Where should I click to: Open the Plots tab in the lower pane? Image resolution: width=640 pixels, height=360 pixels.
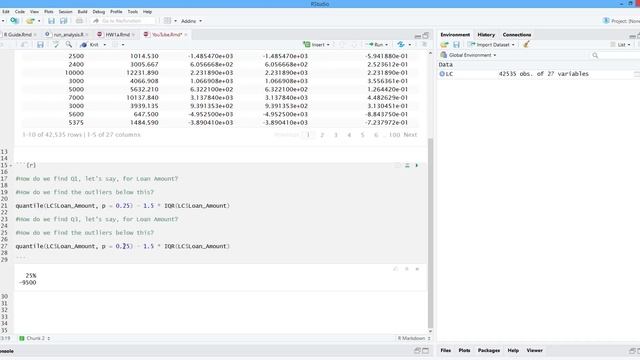(x=464, y=350)
